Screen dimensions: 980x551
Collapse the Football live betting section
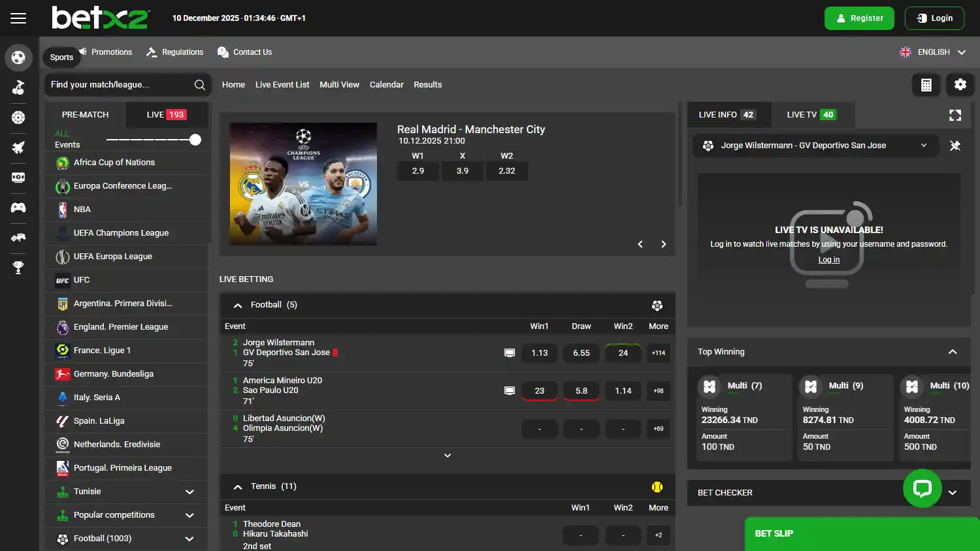click(x=238, y=305)
